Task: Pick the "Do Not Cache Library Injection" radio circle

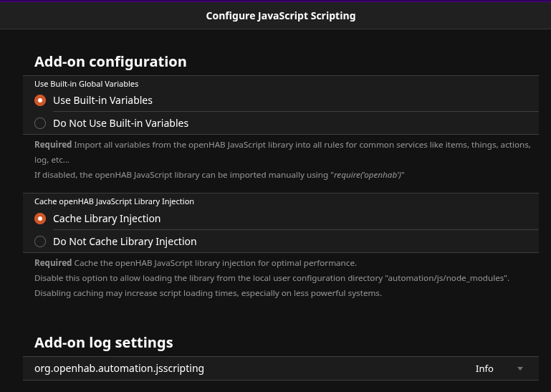Action: tap(40, 242)
